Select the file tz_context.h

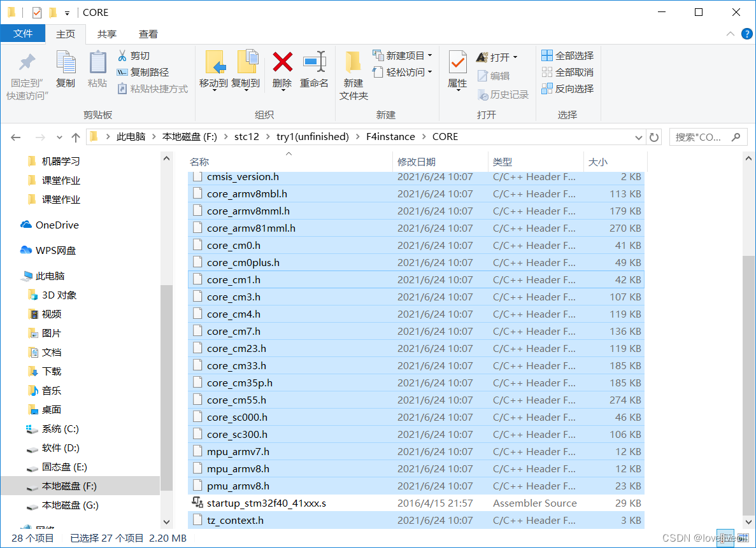coord(416,521)
